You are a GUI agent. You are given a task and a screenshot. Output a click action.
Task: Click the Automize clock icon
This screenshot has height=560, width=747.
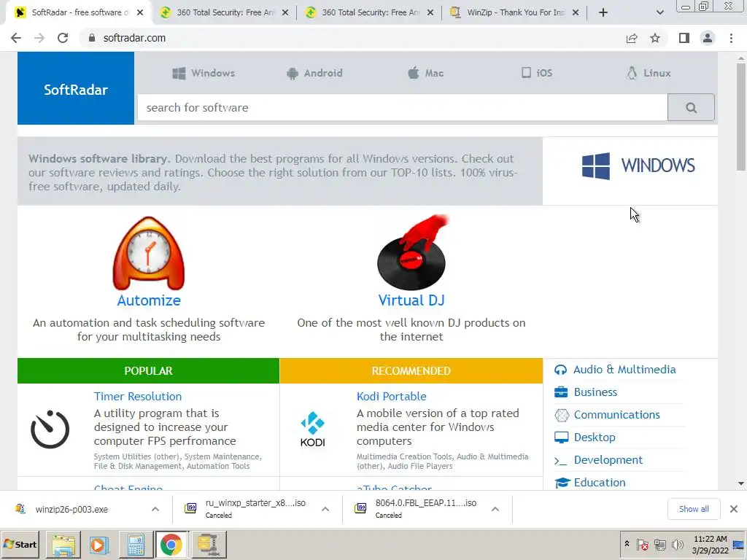149,253
